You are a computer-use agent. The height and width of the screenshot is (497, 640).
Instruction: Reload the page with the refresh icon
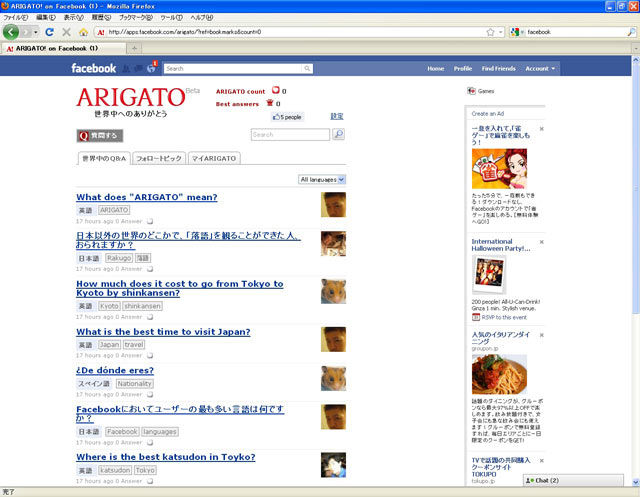(50, 32)
